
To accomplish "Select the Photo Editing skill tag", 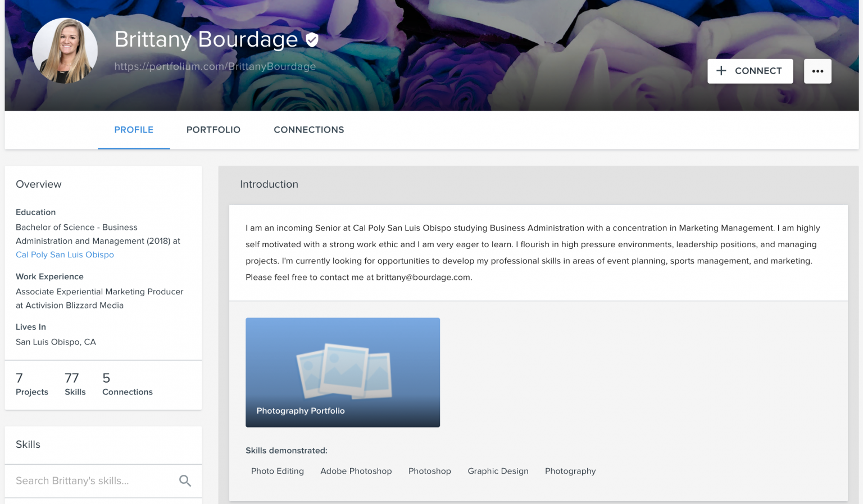I will pyautogui.click(x=278, y=471).
